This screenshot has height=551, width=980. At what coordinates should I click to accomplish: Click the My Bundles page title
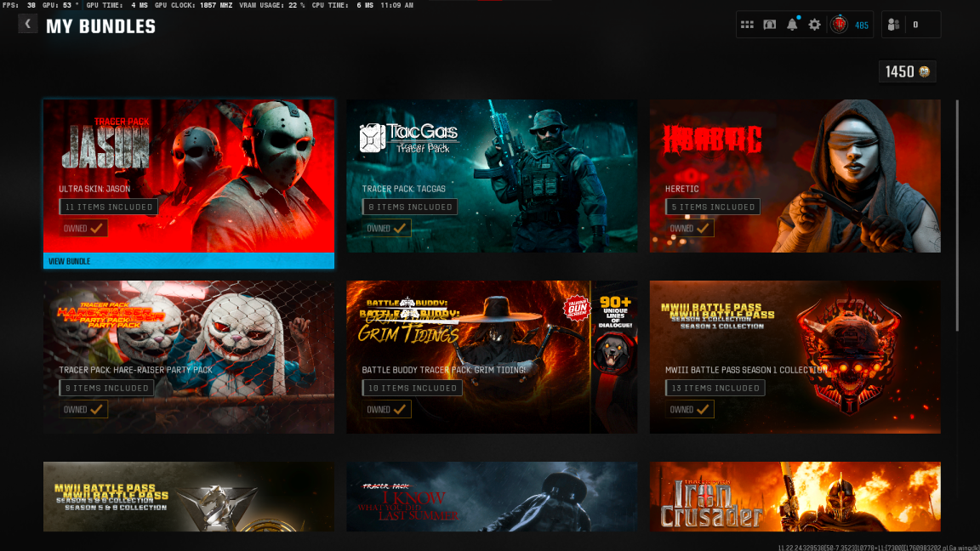coord(100,27)
